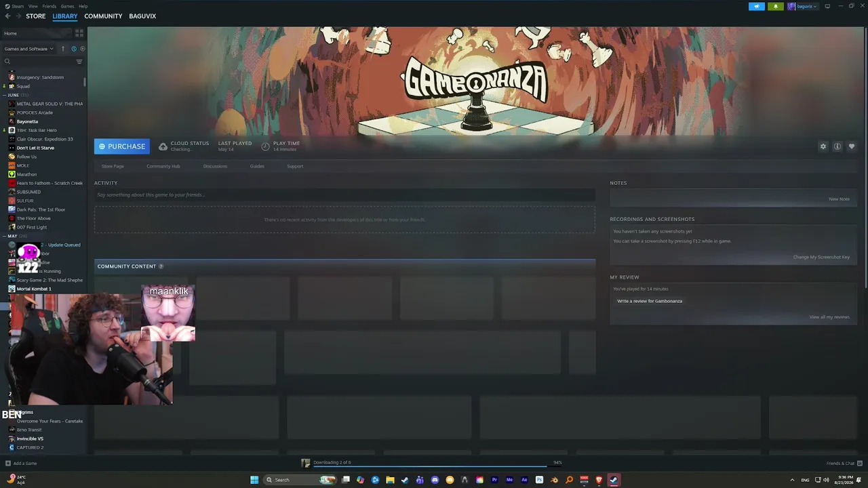Image resolution: width=868 pixels, height=488 pixels.
Task: Open Gambonanza Community Hub link
Action: pyautogui.click(x=163, y=166)
